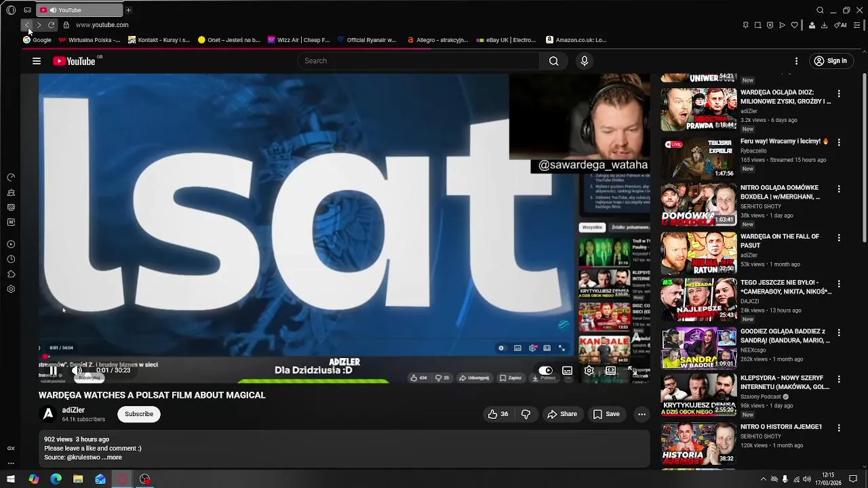The height and width of the screenshot is (488, 868).
Task: Open options for TEGO JESZCZE NIE BYŁO video
Action: pyautogui.click(x=839, y=283)
